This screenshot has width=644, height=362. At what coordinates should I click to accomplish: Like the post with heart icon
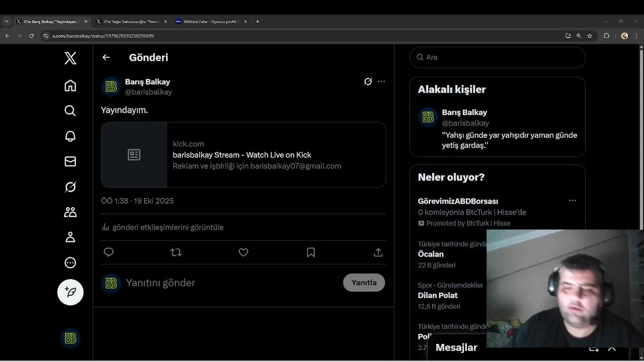pyautogui.click(x=244, y=252)
